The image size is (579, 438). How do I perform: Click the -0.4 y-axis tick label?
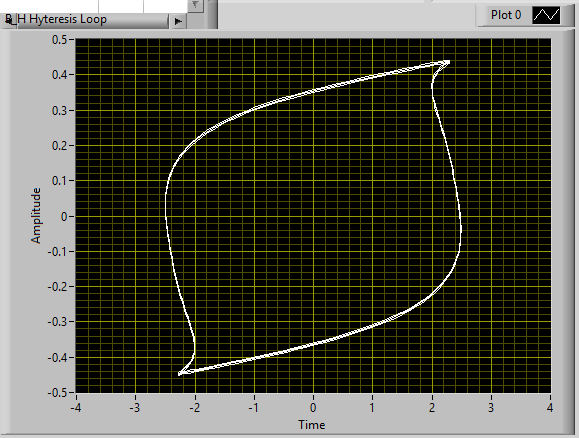tap(57, 357)
